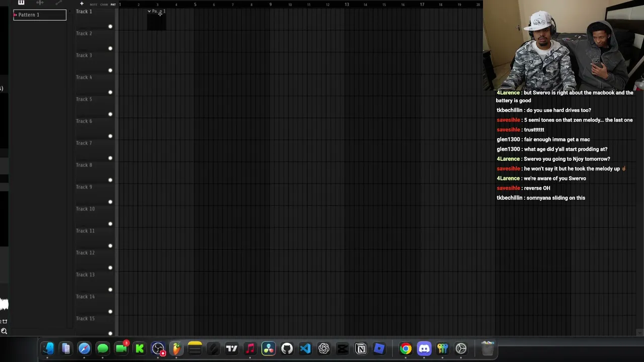Mute Track 1 with its toggle dot
The image size is (644, 362).
point(110,27)
